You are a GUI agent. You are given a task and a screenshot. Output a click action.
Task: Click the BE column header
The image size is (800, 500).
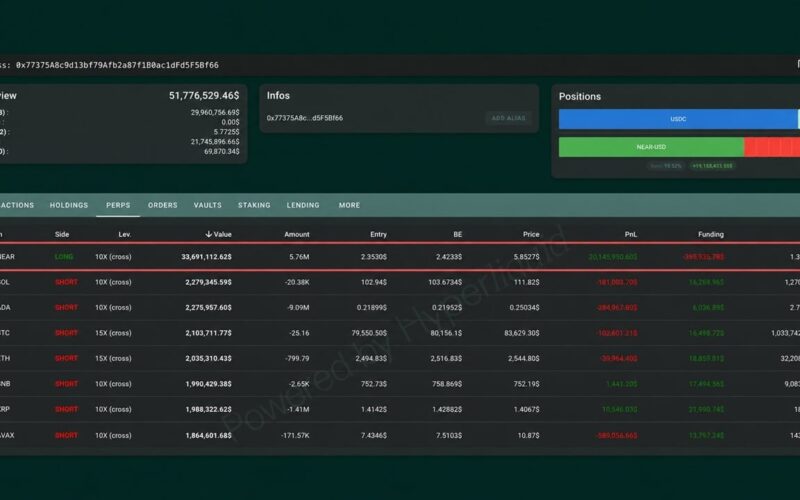click(x=457, y=234)
